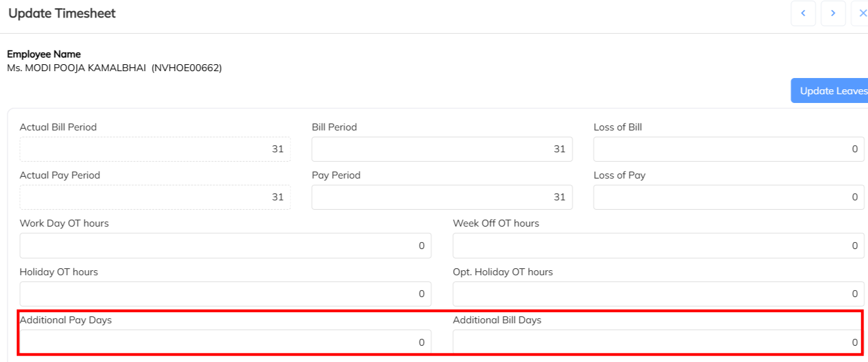Go to the next employee timesheet
The height and width of the screenshot is (362, 868).
(x=833, y=13)
